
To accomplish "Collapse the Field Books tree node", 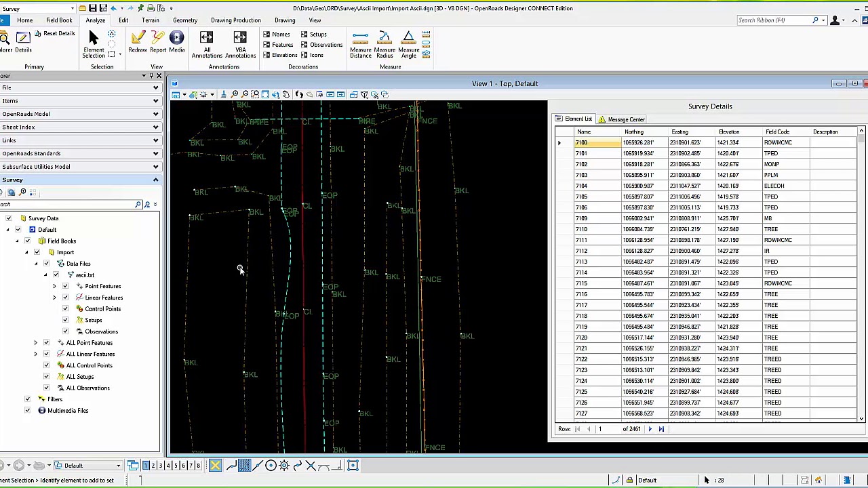I will click(x=18, y=241).
